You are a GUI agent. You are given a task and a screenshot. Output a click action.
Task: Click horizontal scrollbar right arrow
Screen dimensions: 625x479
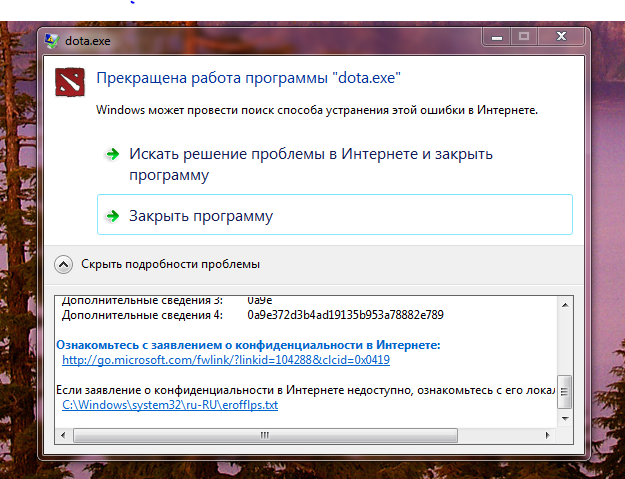point(548,435)
